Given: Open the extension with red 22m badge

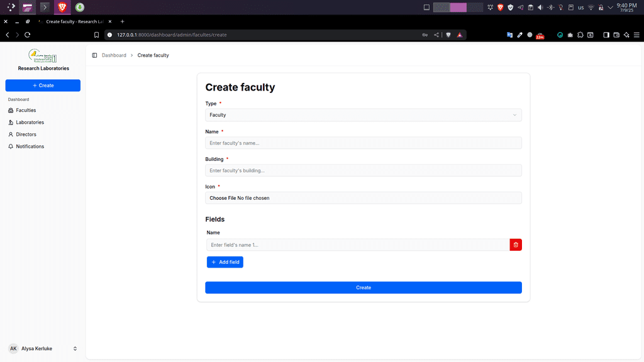Looking at the screenshot, I should [x=540, y=36].
